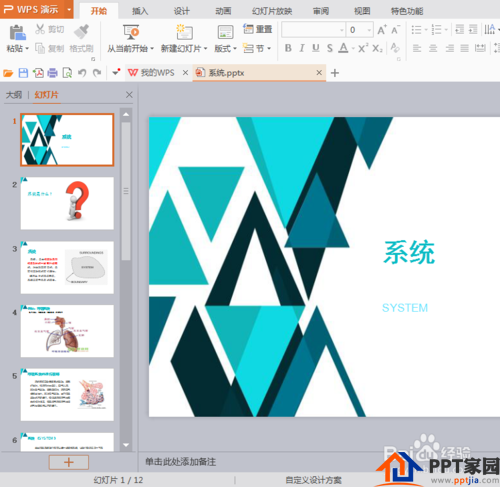
Task: Clear formatting eraser icon
Action: (395, 48)
